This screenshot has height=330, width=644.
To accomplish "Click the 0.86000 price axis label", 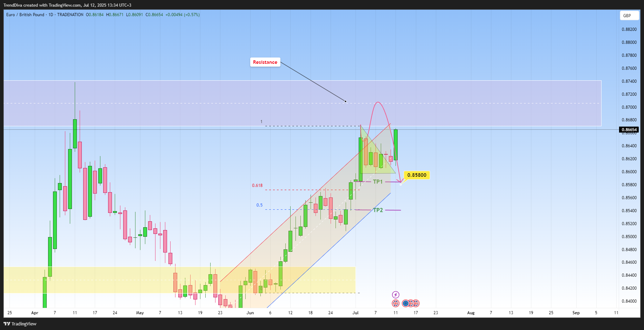I will (x=629, y=172).
